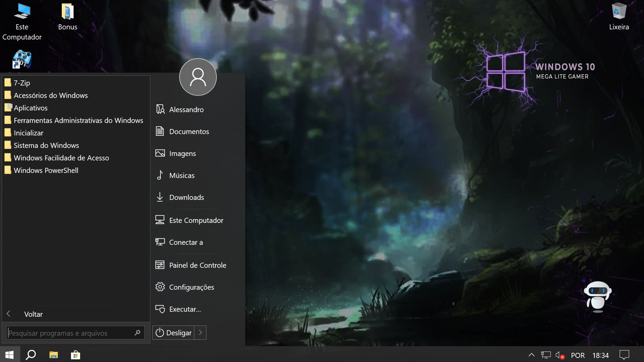Click the muted volume tray icon
Image resolution: width=644 pixels, height=362 pixels.
(x=559, y=355)
